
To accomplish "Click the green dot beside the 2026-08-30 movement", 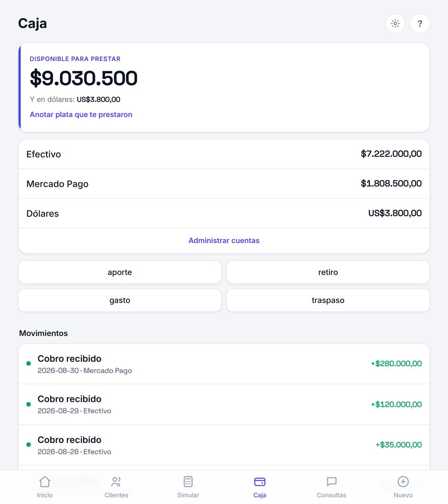I will click(x=29, y=364).
